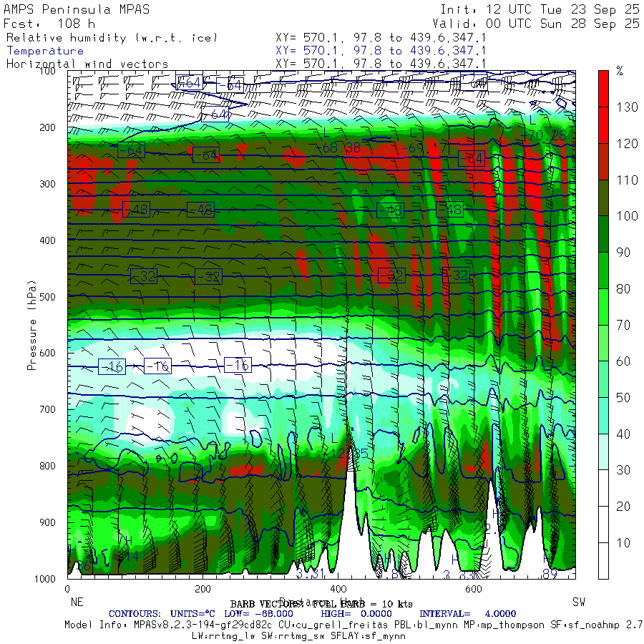The height and width of the screenshot is (644, 644).
Task: Click the 'Init: 12 UTC Tue 23 Sep 25' text
Action: 540,9
